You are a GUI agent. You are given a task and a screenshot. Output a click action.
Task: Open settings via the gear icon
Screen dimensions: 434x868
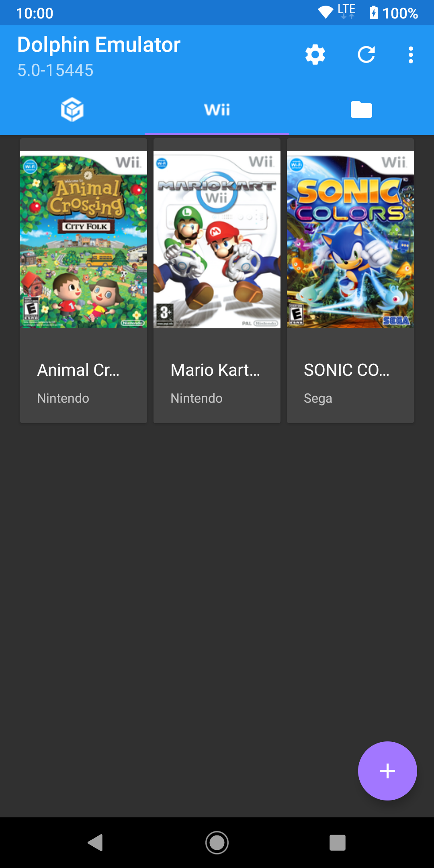click(315, 55)
